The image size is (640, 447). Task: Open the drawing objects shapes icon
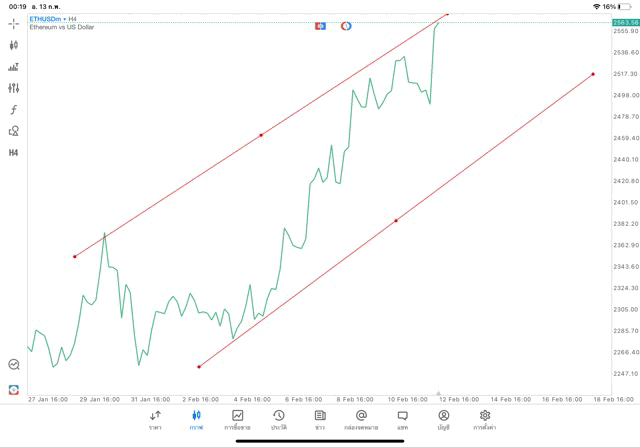click(13, 131)
